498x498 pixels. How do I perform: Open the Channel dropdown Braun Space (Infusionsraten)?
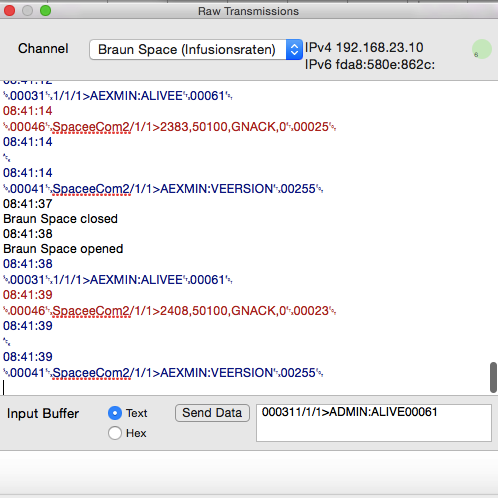click(x=196, y=49)
